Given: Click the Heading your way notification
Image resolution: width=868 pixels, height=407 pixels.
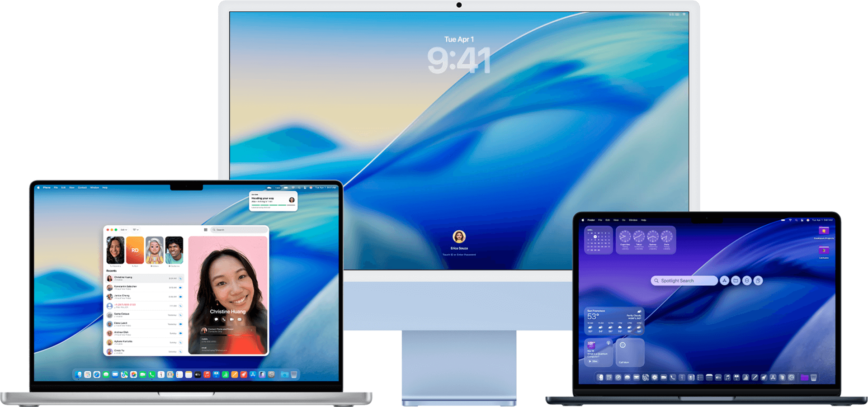Looking at the screenshot, I should point(273,201).
